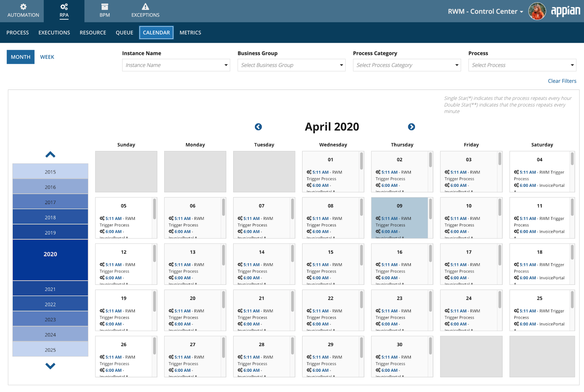Select year 2016 in the year list
The image size is (584, 392).
point(50,187)
